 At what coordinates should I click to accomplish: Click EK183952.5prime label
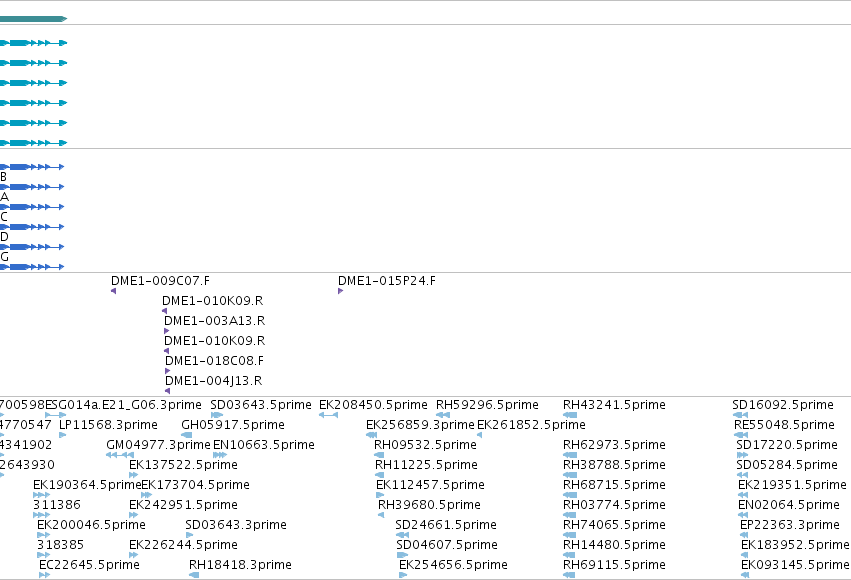[795, 545]
